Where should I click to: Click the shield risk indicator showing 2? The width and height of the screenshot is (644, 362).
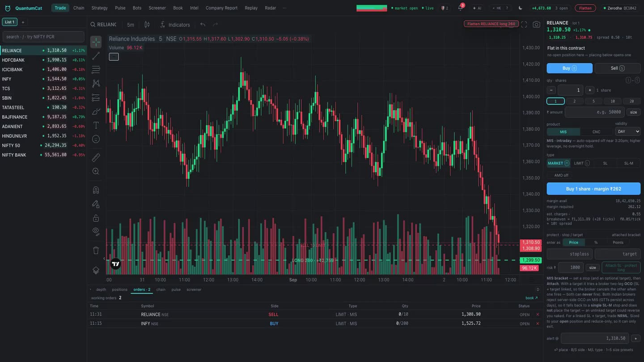point(445,8)
